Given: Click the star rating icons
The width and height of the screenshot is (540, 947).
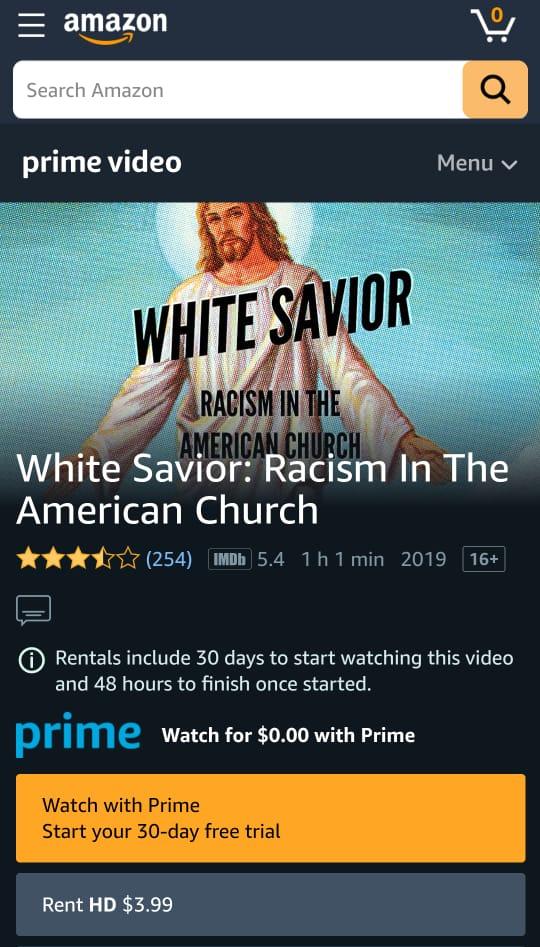Looking at the screenshot, I should 78,559.
